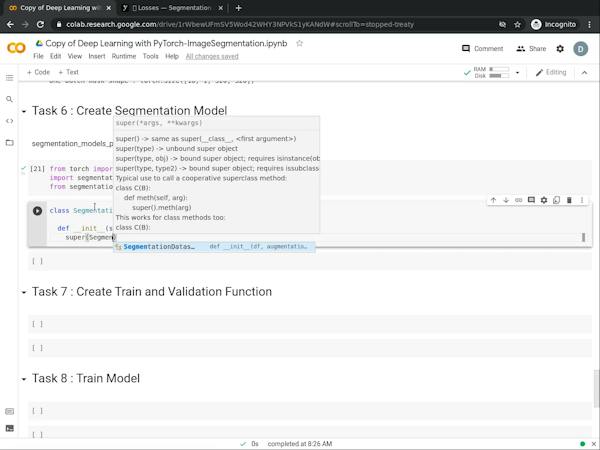Open the find and replace search panel
600x450 pixels.
click(x=10, y=99)
